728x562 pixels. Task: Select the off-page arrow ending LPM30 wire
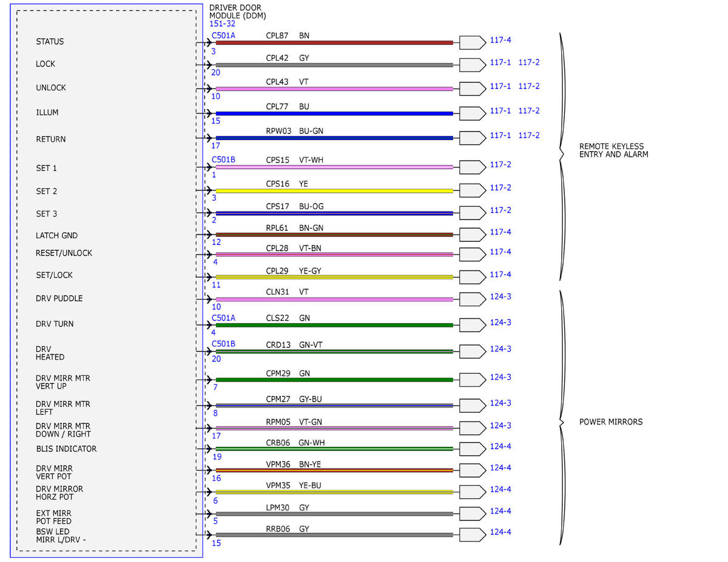coord(472,513)
